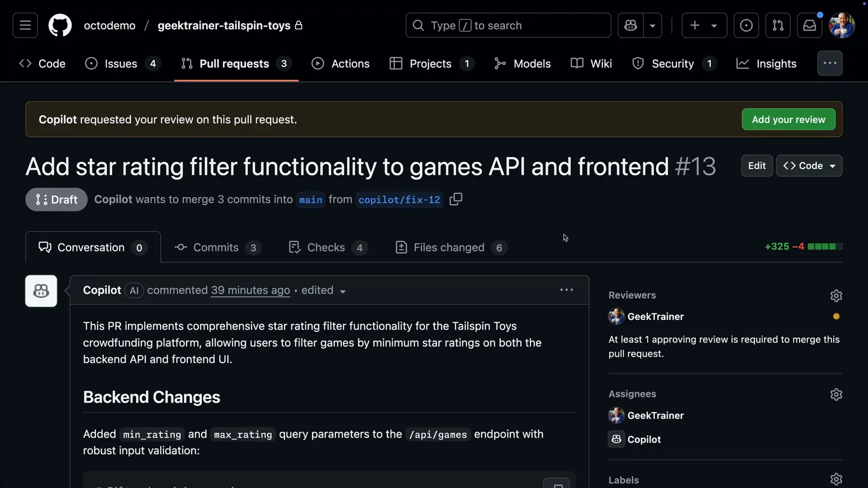Open Reviewers settings gear
868x488 pixels.
836,296
